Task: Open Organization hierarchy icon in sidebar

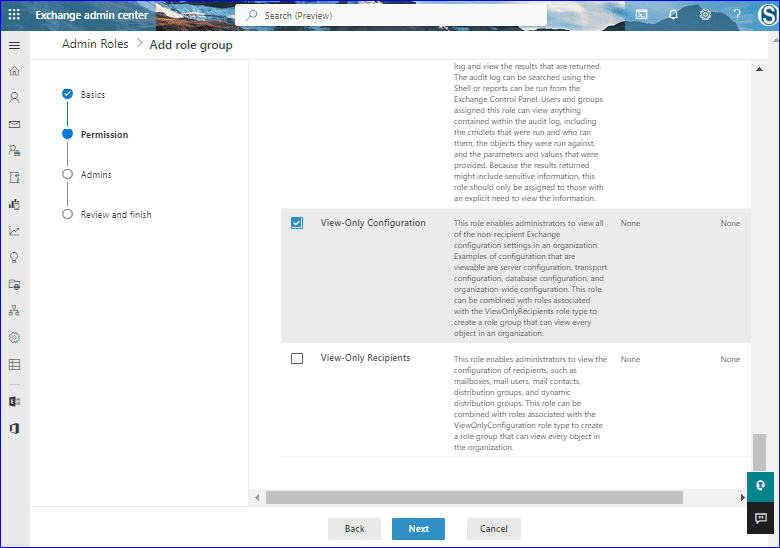Action: click(x=14, y=311)
